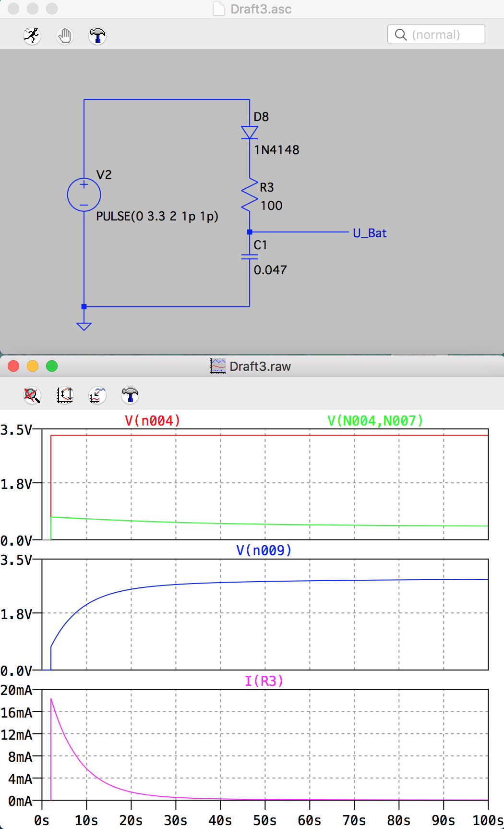This screenshot has height=829, width=504.
Task: Click the V2 source reference label
Action: point(104,175)
